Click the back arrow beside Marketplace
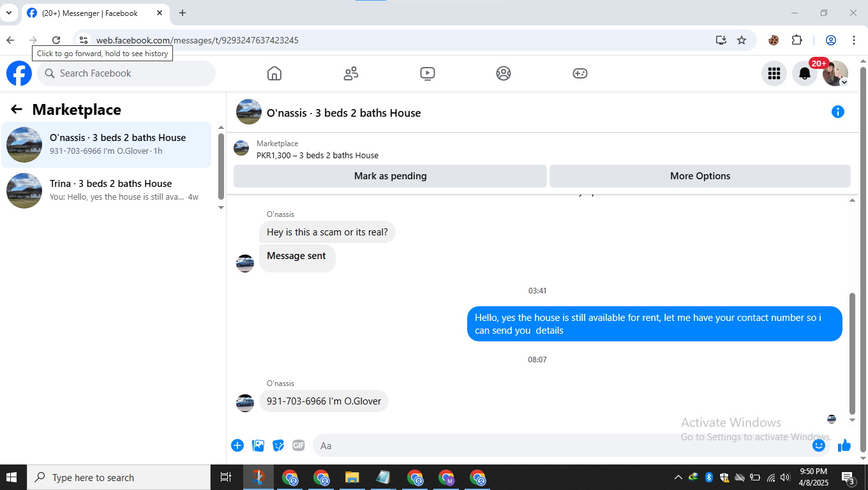 17,110
